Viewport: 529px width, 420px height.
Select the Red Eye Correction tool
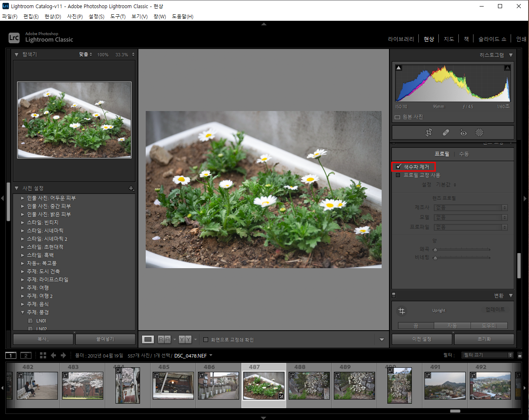[x=463, y=132]
